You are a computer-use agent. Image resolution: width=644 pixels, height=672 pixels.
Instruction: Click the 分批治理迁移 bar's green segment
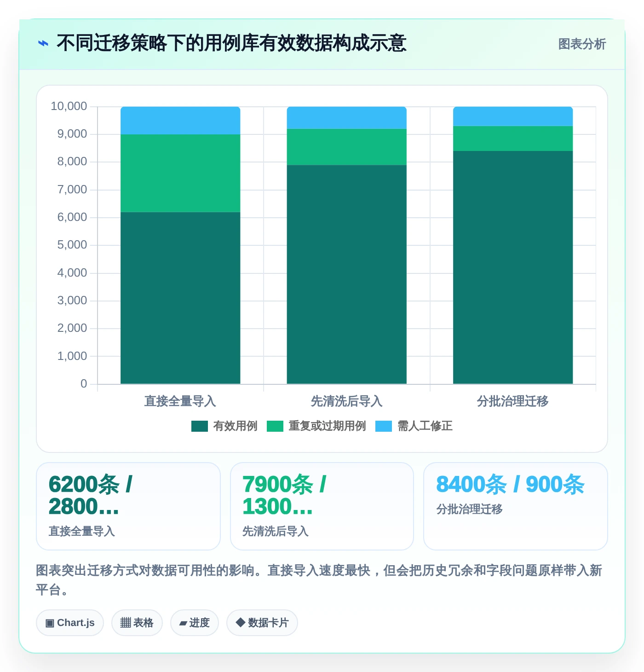513,139
